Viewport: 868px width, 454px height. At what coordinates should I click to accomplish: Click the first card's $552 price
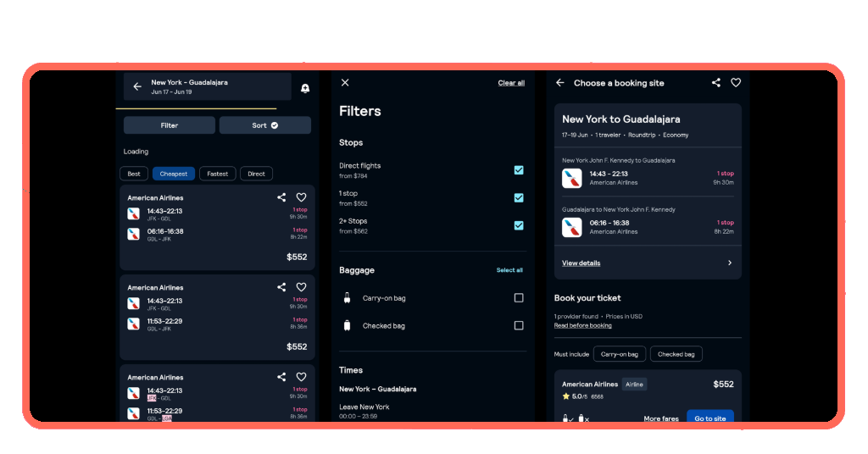pyautogui.click(x=297, y=257)
